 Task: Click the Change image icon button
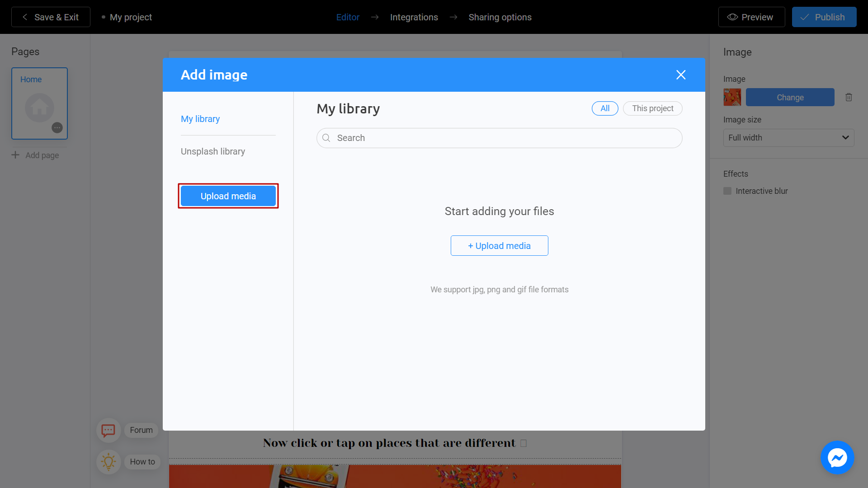point(790,97)
